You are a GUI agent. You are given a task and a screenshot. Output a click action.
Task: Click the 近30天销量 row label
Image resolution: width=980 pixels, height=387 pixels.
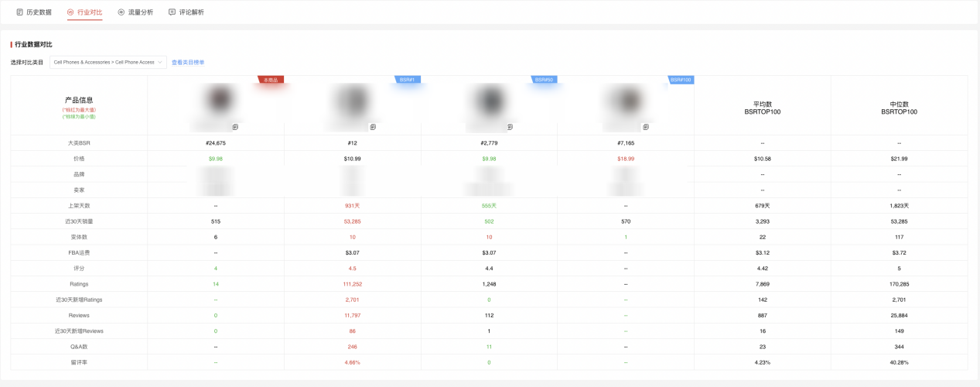coord(79,221)
